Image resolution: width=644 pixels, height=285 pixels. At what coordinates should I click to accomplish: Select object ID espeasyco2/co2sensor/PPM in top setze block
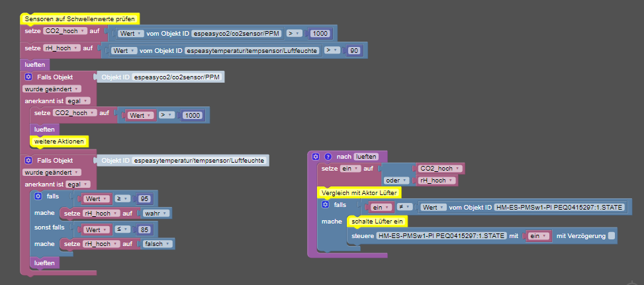click(x=237, y=34)
